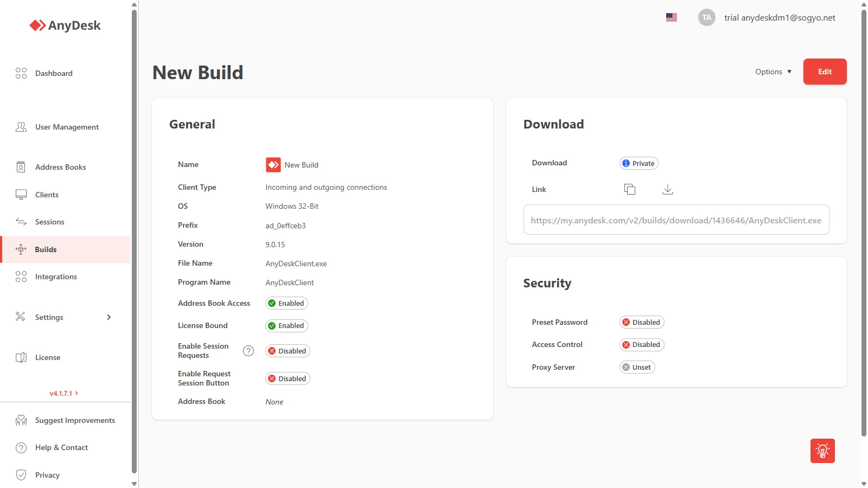Copy the download link with copy icon

[630, 189]
